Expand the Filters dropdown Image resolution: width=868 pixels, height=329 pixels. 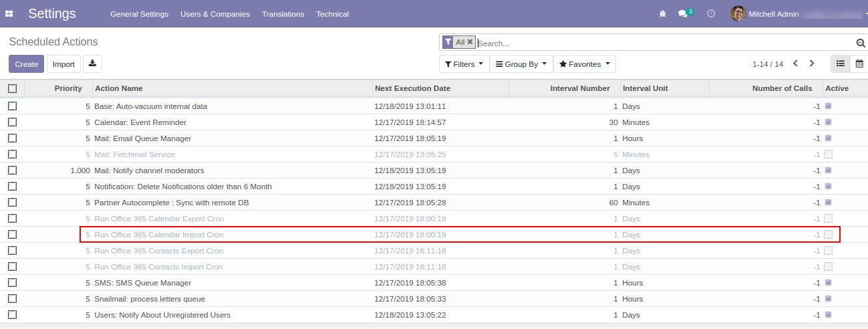tap(464, 64)
